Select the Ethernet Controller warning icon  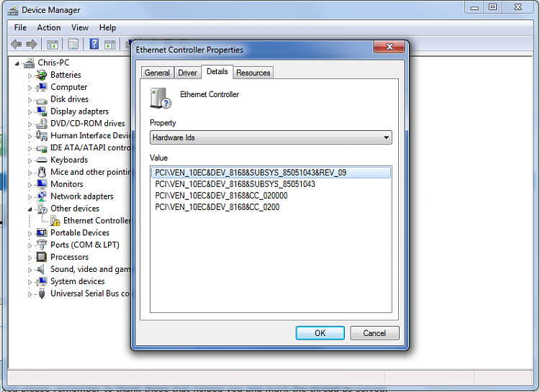pos(55,221)
